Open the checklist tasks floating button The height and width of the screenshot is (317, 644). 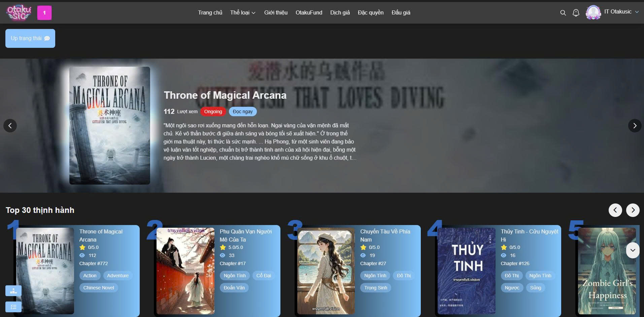tap(13, 307)
